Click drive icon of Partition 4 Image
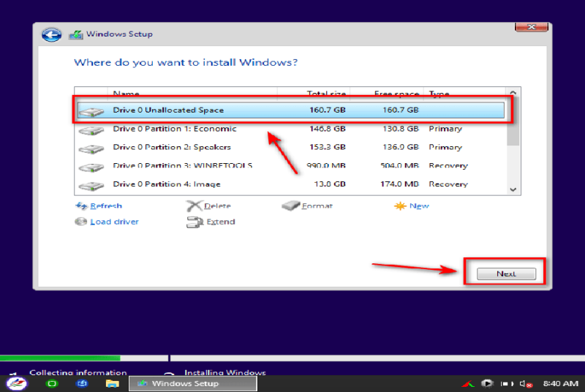Image resolution: width=585 pixels, height=392 pixels. click(x=91, y=186)
